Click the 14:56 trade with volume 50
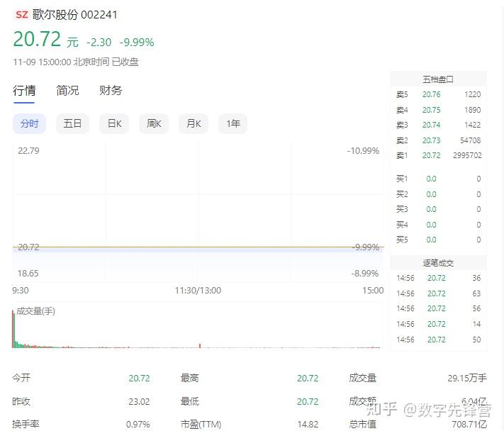Viewport: 504px width, 431px height. (438, 340)
